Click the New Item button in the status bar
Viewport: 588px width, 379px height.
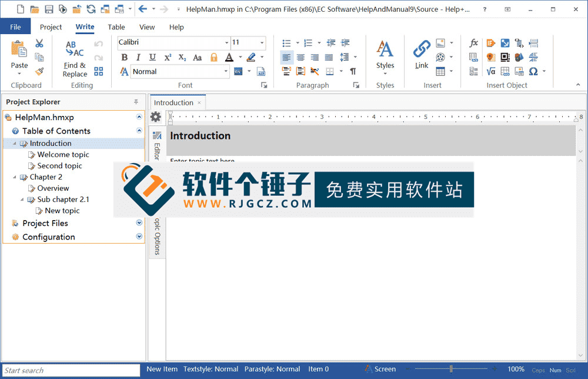click(162, 369)
